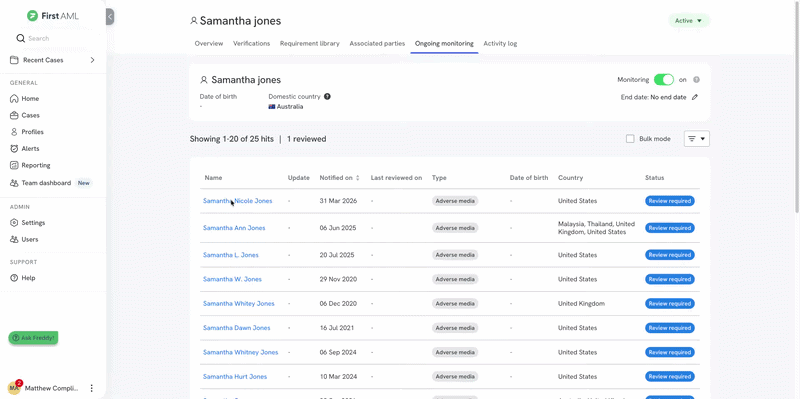
Task: Click the search magnifier icon
Action: pos(20,38)
